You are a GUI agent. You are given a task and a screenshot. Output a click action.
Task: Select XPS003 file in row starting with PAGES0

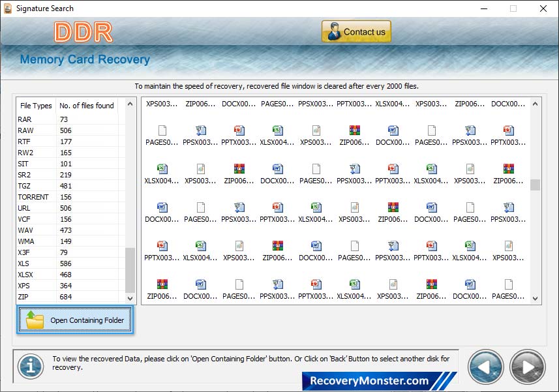click(316, 136)
